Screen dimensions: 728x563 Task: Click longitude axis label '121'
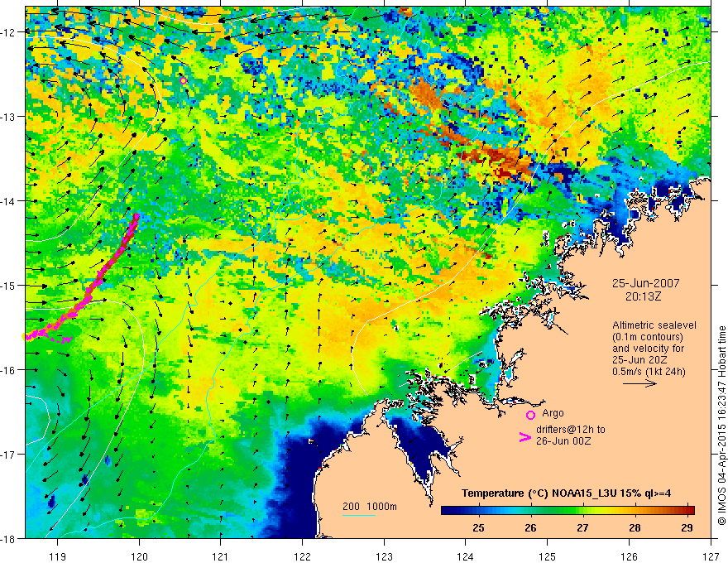(x=221, y=556)
